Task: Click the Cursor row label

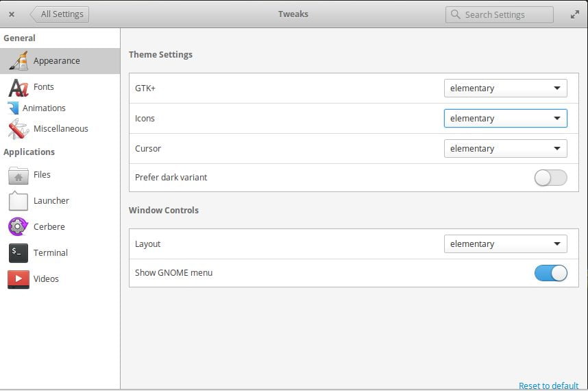Action: 148,149
